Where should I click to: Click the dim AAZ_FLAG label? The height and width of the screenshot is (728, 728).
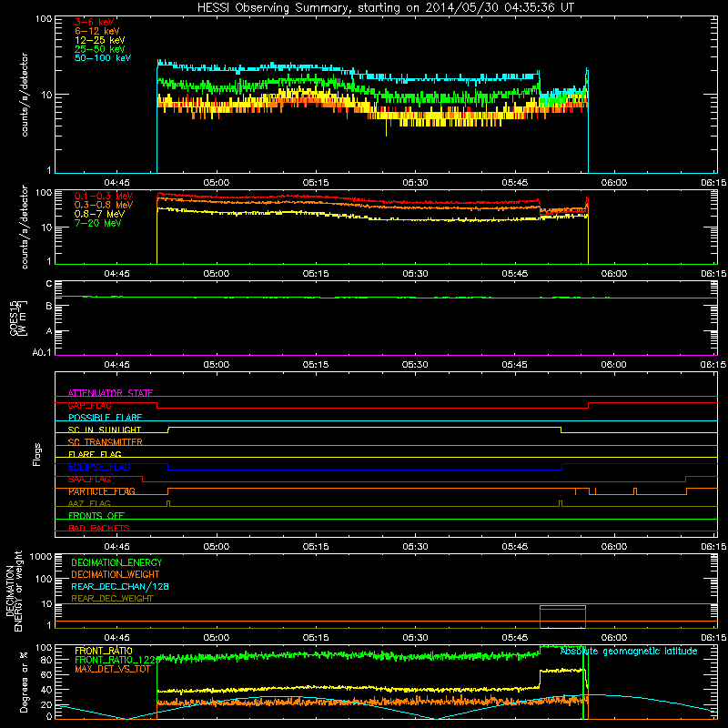click(x=89, y=503)
